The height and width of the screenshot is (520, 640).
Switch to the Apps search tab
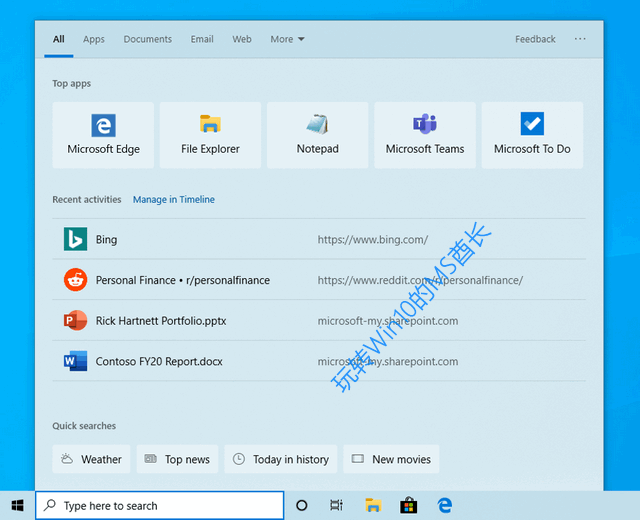pos(94,39)
